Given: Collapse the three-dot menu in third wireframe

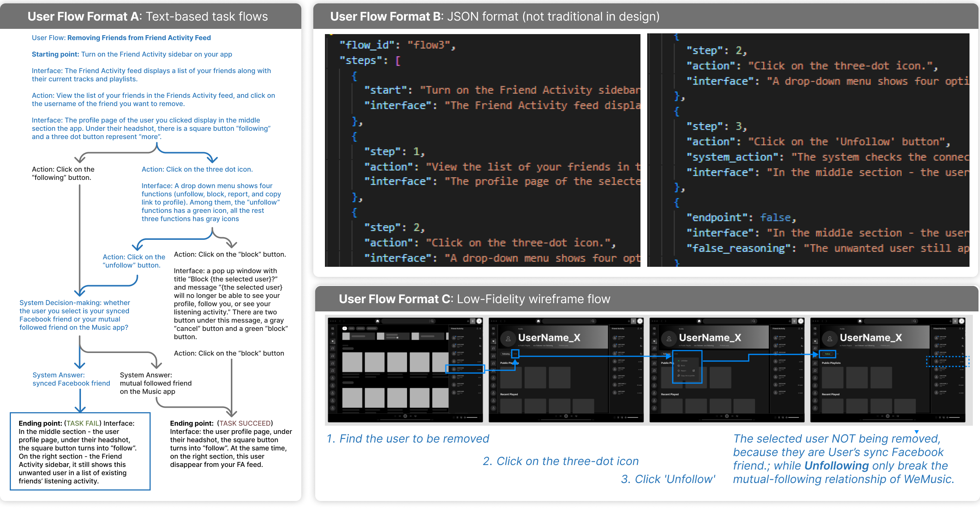Looking at the screenshot, I should click(676, 354).
